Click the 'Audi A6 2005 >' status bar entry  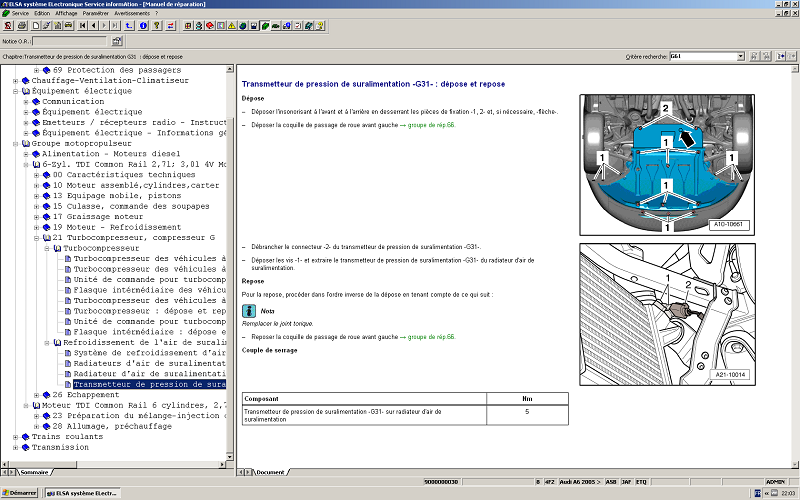coord(580,482)
